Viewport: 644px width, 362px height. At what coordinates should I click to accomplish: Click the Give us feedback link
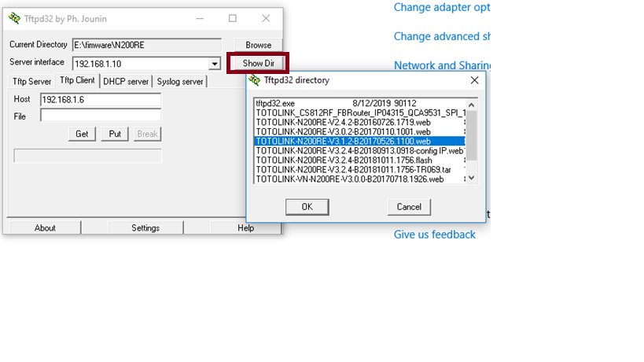(435, 235)
